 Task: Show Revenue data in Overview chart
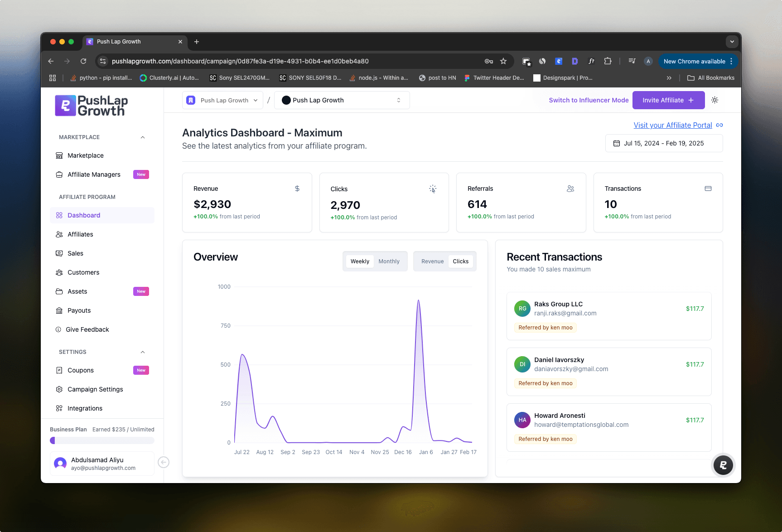[432, 261]
